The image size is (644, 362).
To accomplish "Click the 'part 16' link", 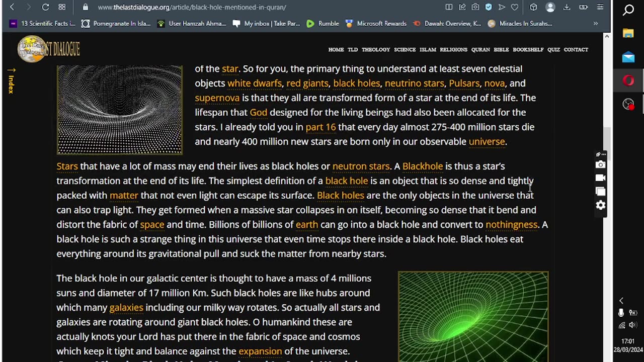I will coord(320,127).
